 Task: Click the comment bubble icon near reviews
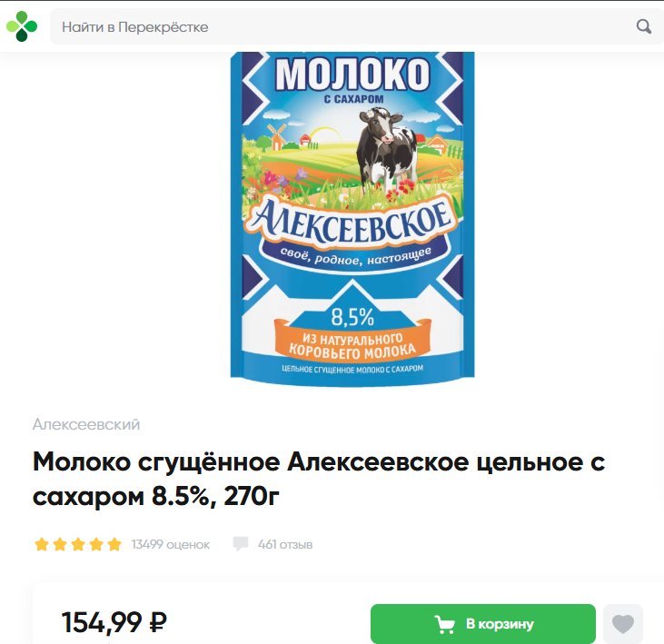point(241,544)
